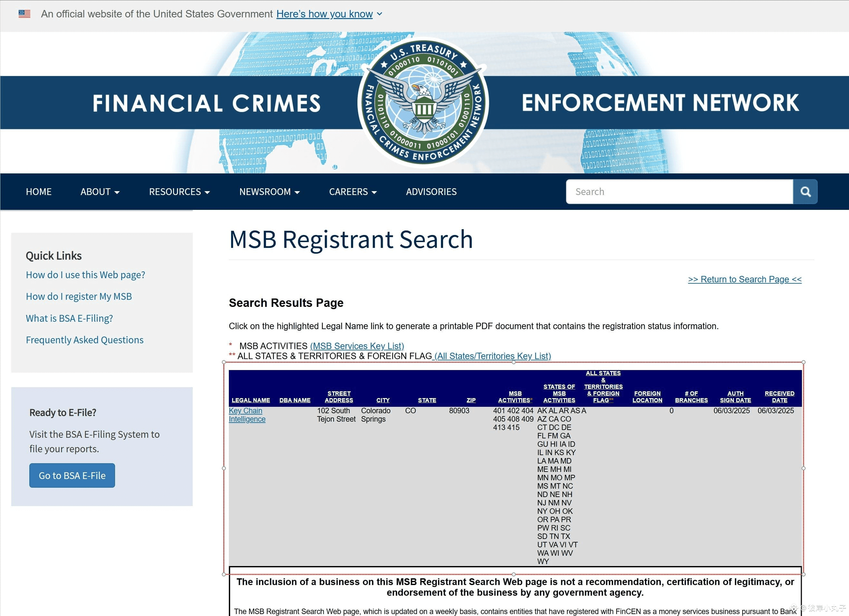
Task: Open the RESOURCES dropdown menu
Action: click(x=179, y=192)
